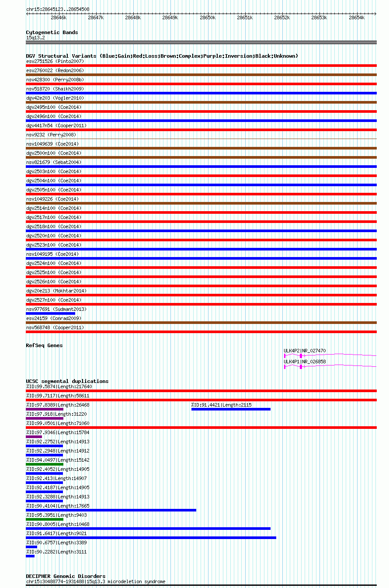The width and height of the screenshot is (389, 588).
Task: Select dgv2514n100 (Coe2014) label
Action: (54, 208)
